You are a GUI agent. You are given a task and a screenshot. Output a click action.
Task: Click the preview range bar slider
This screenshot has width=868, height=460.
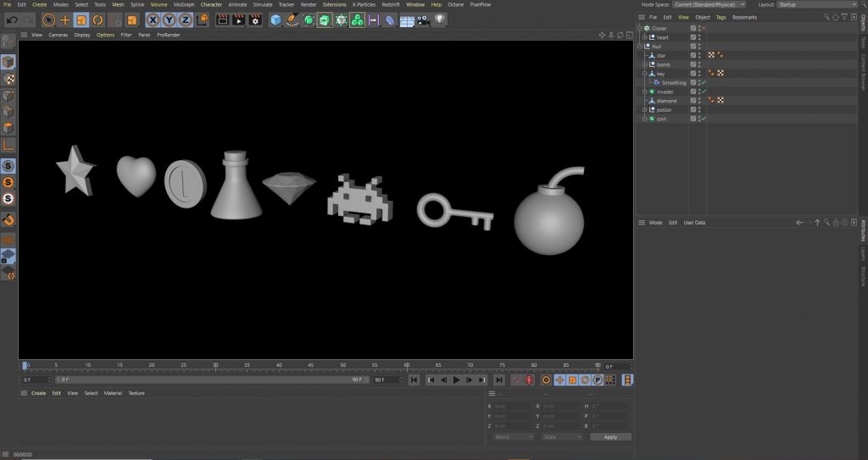210,380
